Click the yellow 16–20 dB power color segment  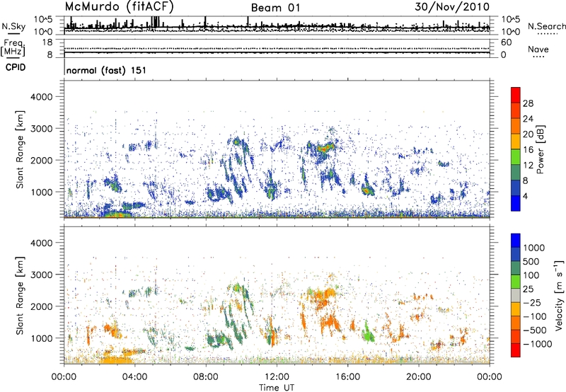(x=516, y=142)
